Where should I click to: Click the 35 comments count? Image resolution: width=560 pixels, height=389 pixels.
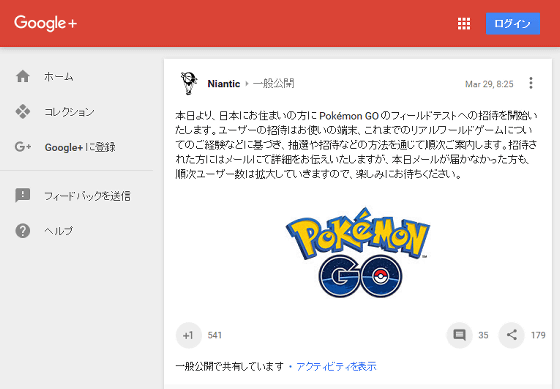click(x=483, y=335)
